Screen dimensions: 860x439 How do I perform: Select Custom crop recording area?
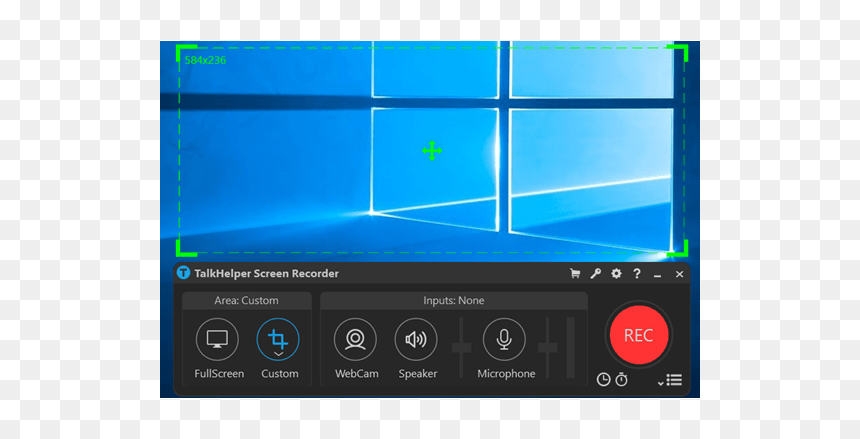point(278,340)
